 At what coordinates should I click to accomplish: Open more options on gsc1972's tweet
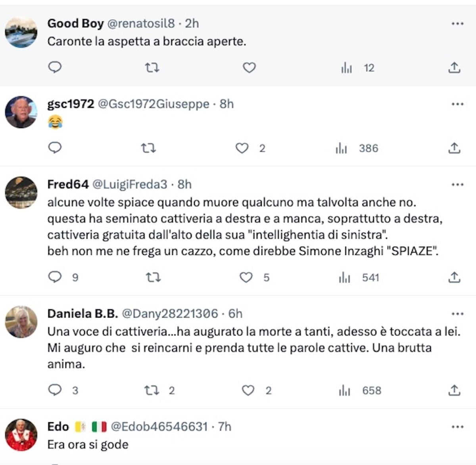[457, 104]
